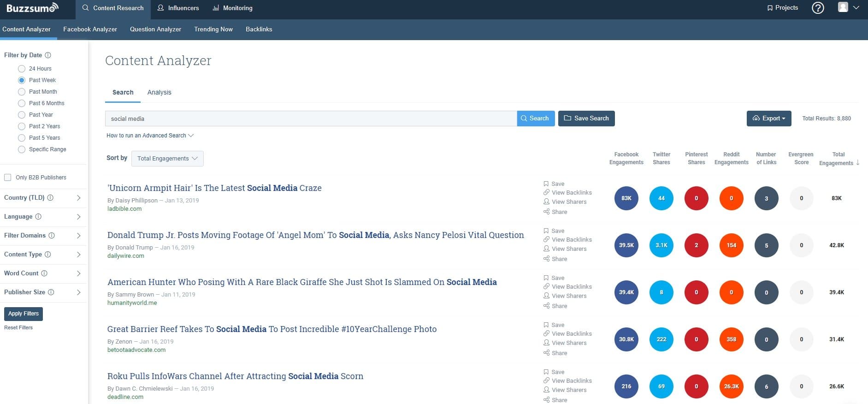Click the Language info icon
The width and height of the screenshot is (868, 404).
click(38, 216)
